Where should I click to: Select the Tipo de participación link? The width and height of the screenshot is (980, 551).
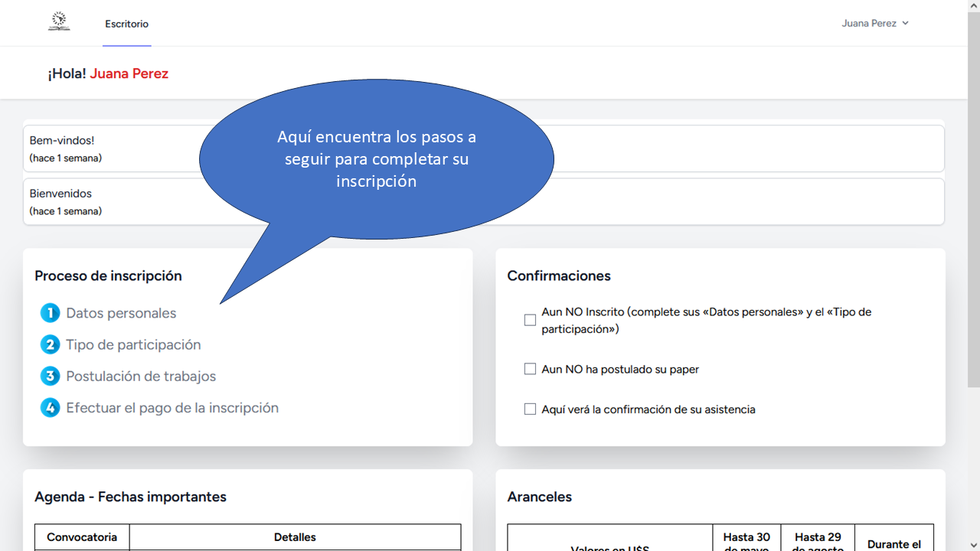click(x=133, y=344)
